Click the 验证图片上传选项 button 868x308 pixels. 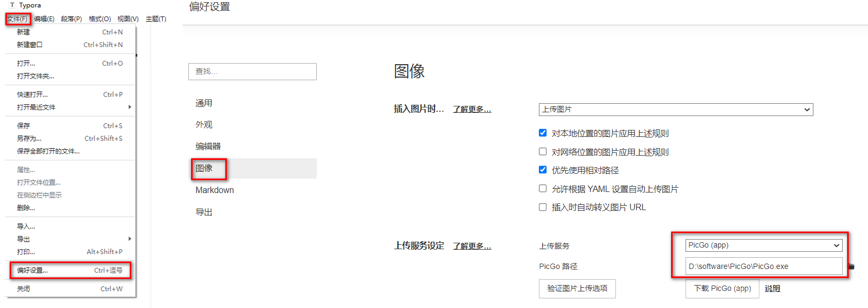[x=577, y=288]
